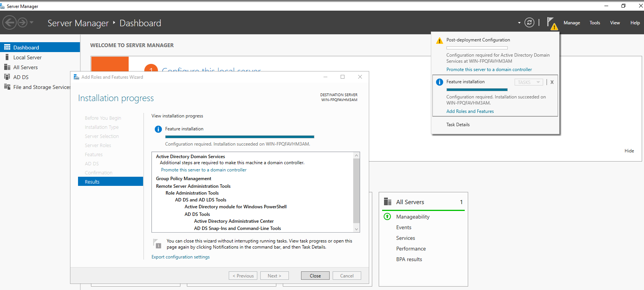
Task: Select the Confirmation step in wizard
Action: pyautogui.click(x=99, y=173)
